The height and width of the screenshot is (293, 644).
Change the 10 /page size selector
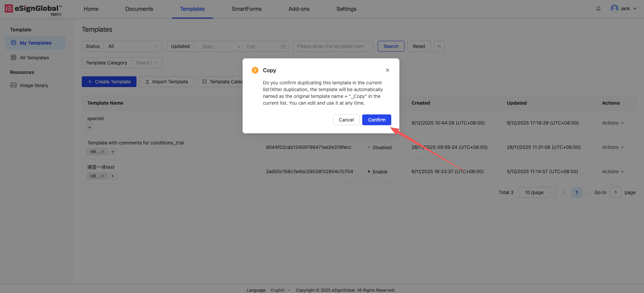point(537,192)
